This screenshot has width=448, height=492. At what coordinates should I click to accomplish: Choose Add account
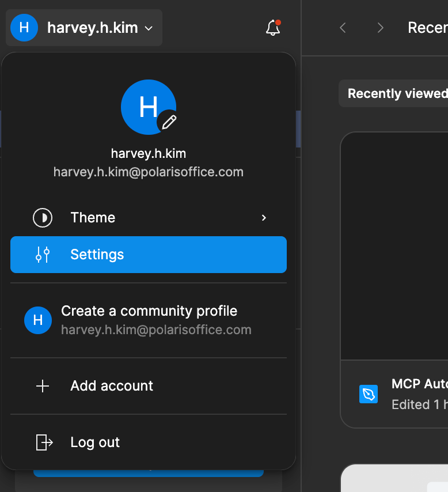[149, 386]
